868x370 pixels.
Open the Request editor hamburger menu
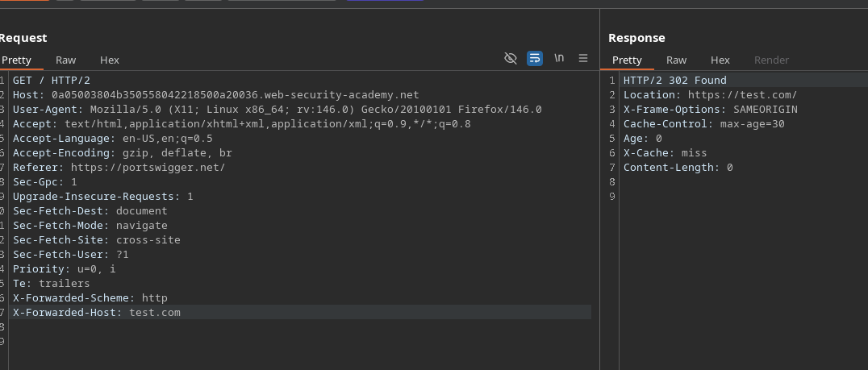click(x=583, y=58)
